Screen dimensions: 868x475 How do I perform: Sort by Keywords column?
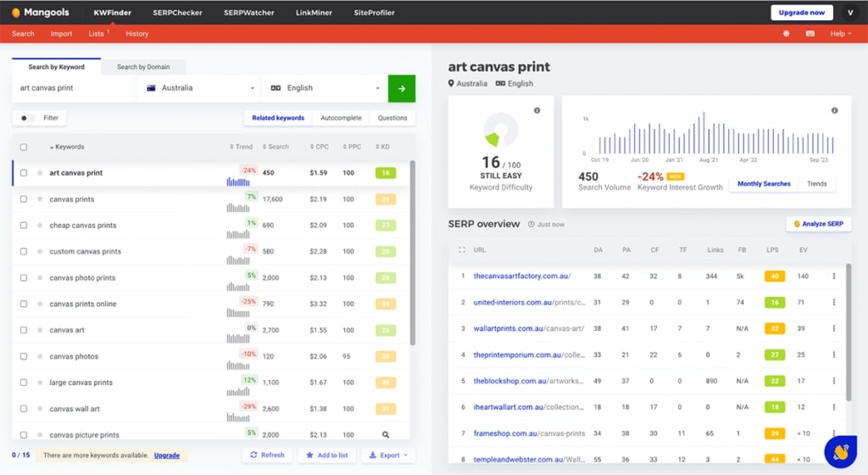tap(67, 147)
